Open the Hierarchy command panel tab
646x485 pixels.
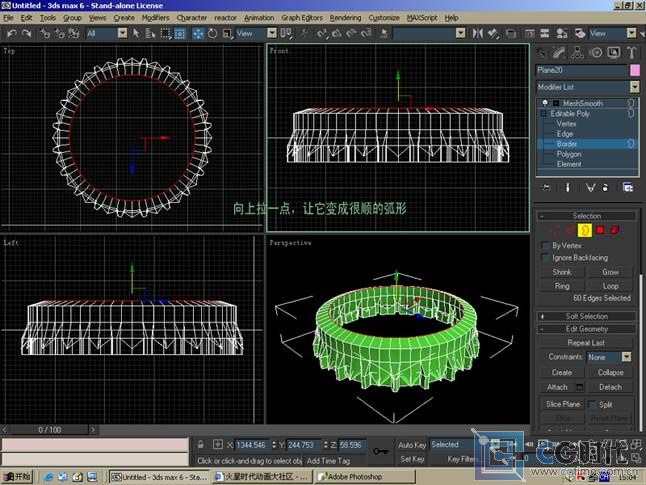pyautogui.click(x=578, y=53)
